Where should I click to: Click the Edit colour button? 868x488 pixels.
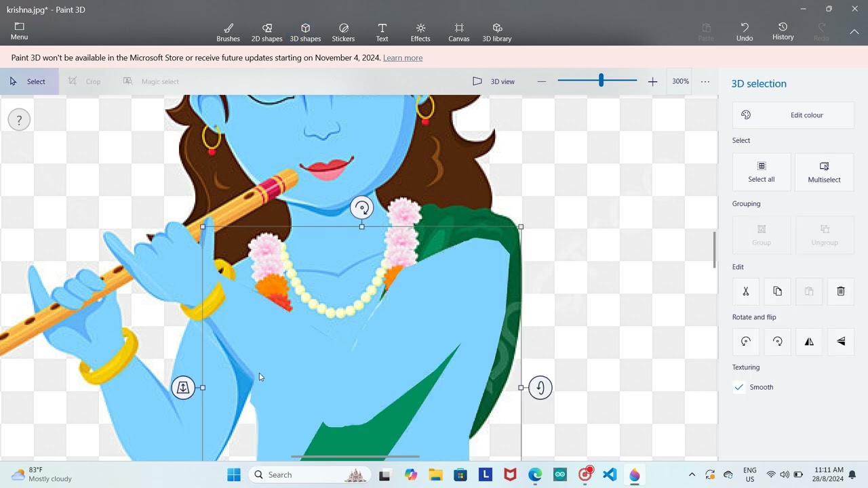tap(793, 115)
